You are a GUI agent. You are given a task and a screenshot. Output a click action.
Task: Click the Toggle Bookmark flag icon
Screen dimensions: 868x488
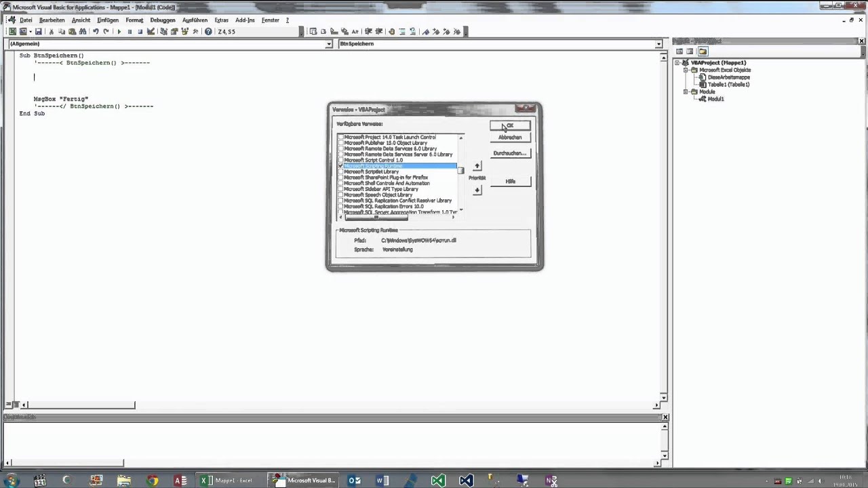427,31
